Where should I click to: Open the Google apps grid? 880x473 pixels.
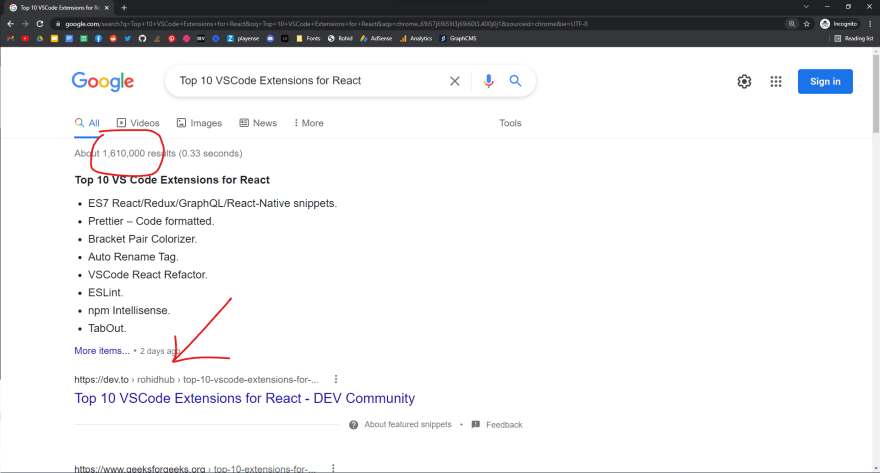pos(776,81)
